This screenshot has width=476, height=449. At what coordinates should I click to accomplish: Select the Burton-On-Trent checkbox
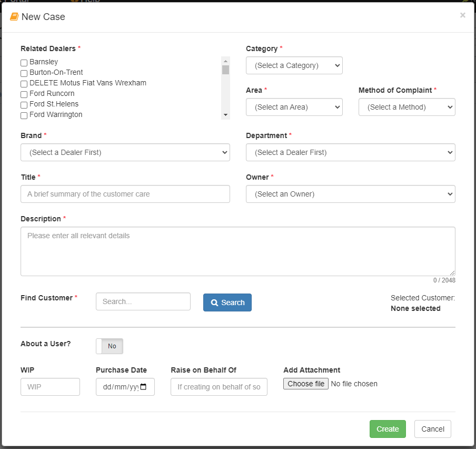24,73
